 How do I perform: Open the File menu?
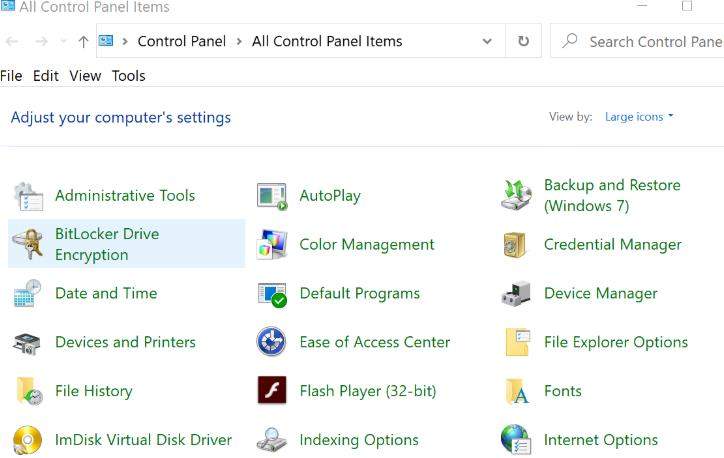coord(11,76)
